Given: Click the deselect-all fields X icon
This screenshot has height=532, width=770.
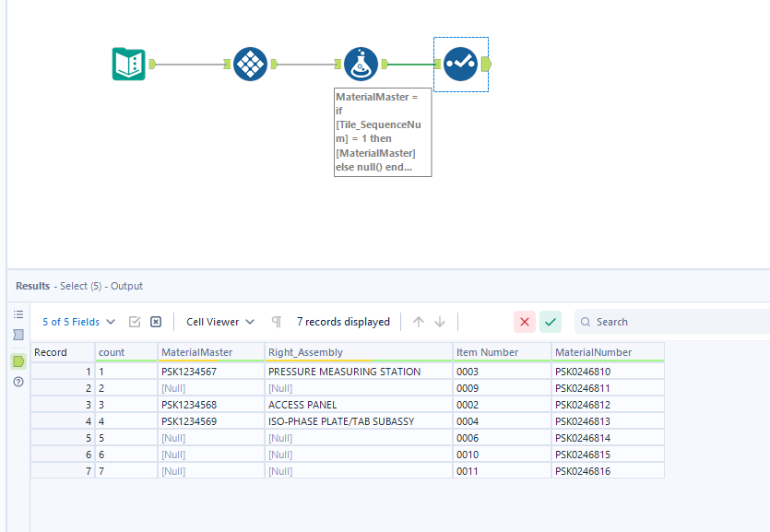Looking at the screenshot, I should [156, 322].
